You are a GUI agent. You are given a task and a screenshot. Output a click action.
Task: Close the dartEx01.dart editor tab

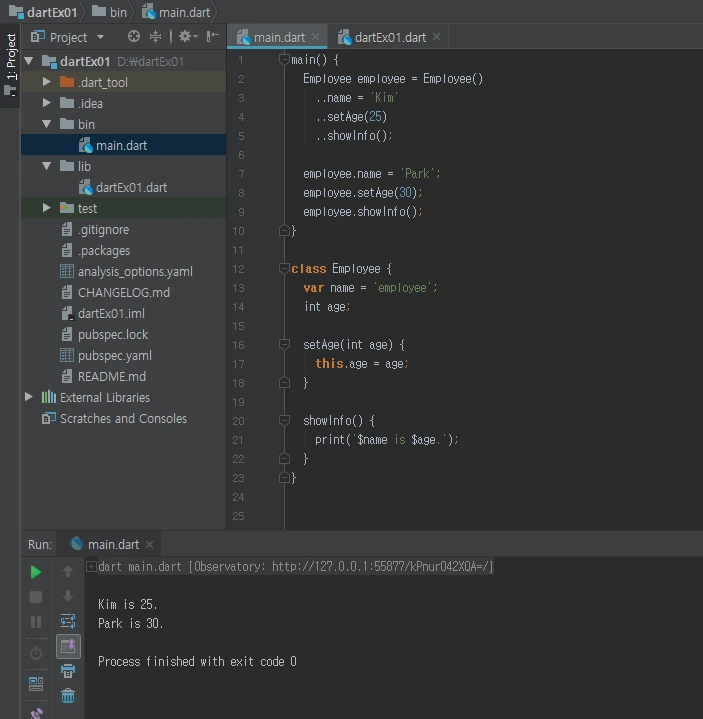click(437, 36)
